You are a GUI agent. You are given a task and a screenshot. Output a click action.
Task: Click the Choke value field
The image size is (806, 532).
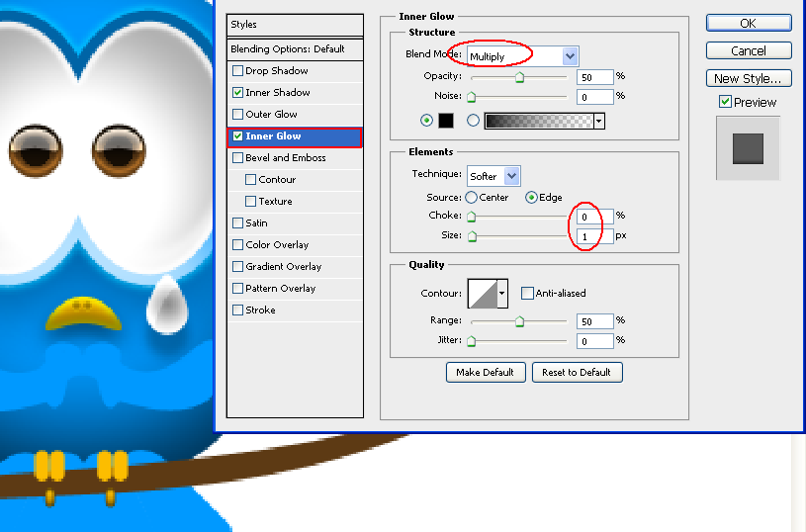pyautogui.click(x=594, y=217)
